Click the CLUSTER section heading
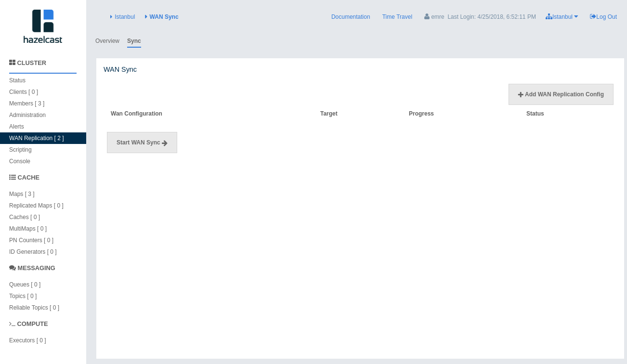627x364 pixels. coord(32,63)
